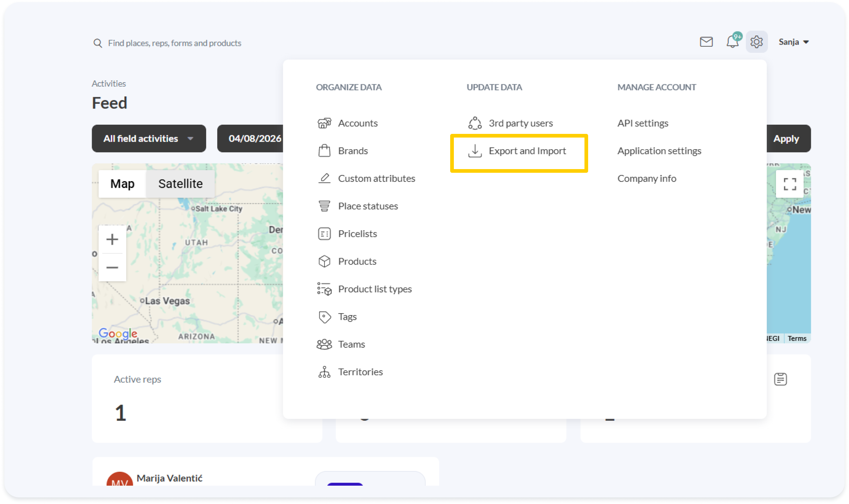Screen dimensions: 849x504
Task: Switch map to Map view
Action: pyautogui.click(x=122, y=184)
